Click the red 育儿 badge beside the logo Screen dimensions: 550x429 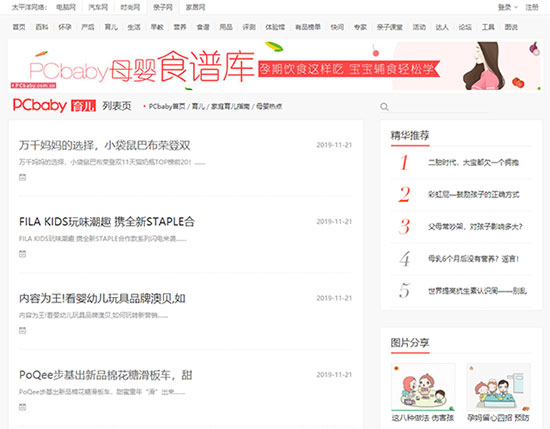click(x=83, y=106)
